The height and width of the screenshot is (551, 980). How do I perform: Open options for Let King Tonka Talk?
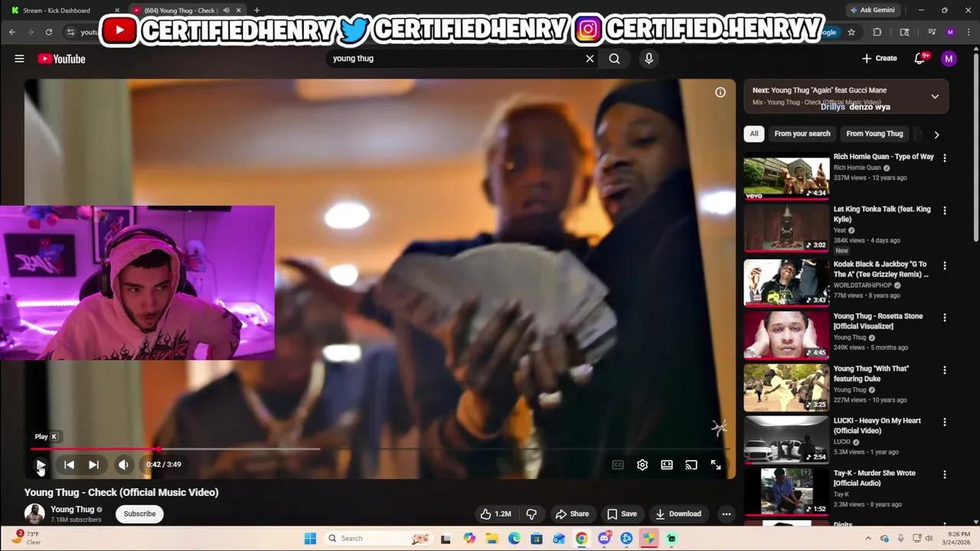click(x=945, y=210)
